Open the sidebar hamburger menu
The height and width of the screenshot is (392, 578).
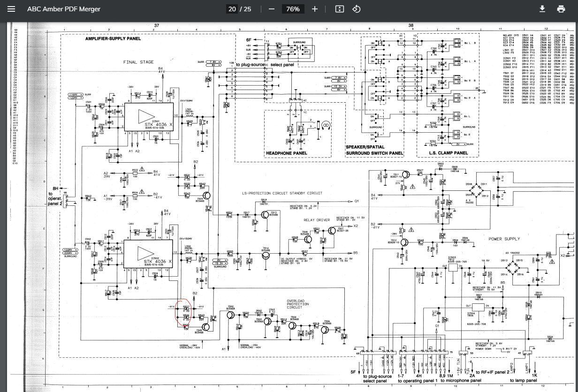[x=11, y=9]
